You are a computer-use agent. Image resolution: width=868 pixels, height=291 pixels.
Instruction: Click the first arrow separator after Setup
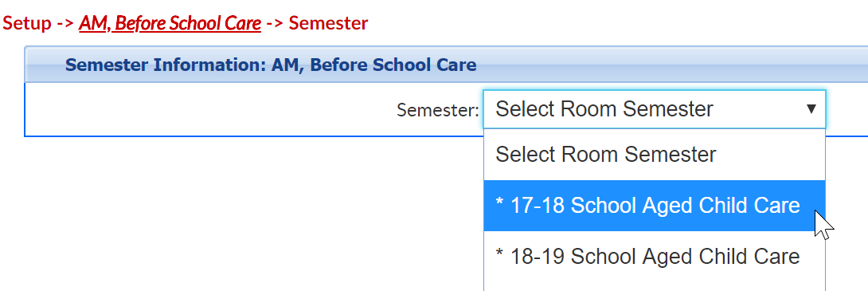tap(66, 24)
